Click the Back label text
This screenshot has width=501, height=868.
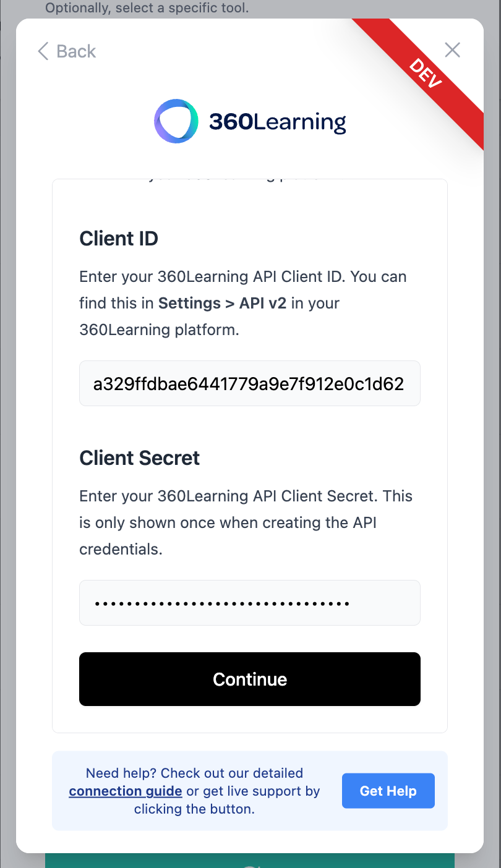coord(76,51)
